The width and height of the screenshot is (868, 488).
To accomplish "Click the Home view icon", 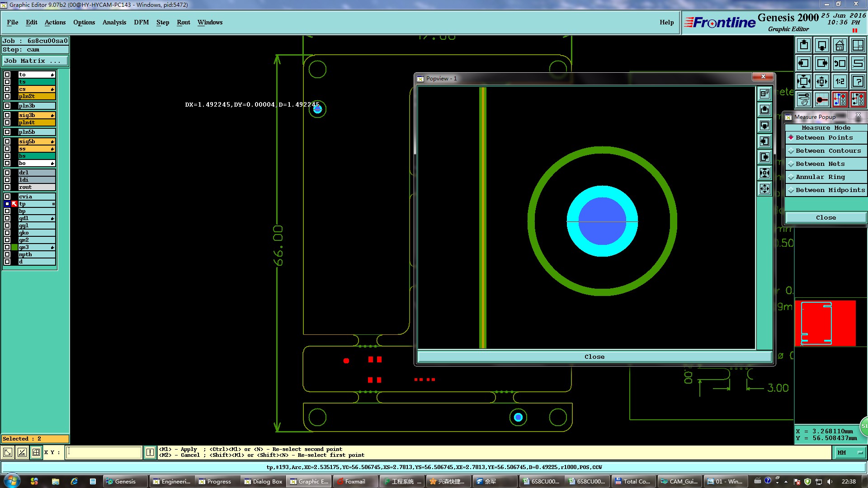I will click(x=840, y=45).
